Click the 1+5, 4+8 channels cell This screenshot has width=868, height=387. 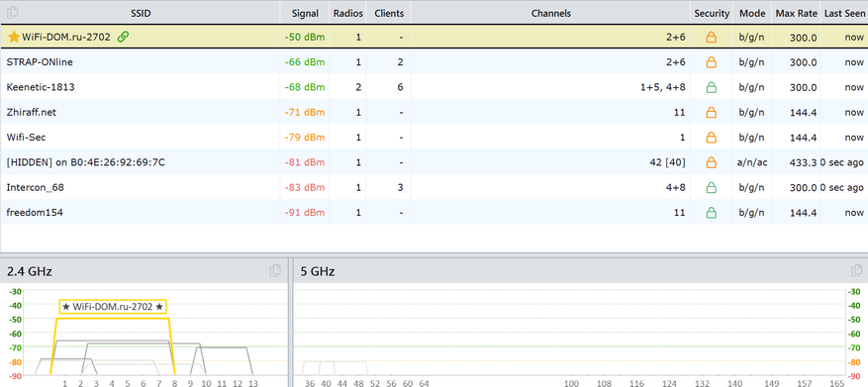coord(662,87)
